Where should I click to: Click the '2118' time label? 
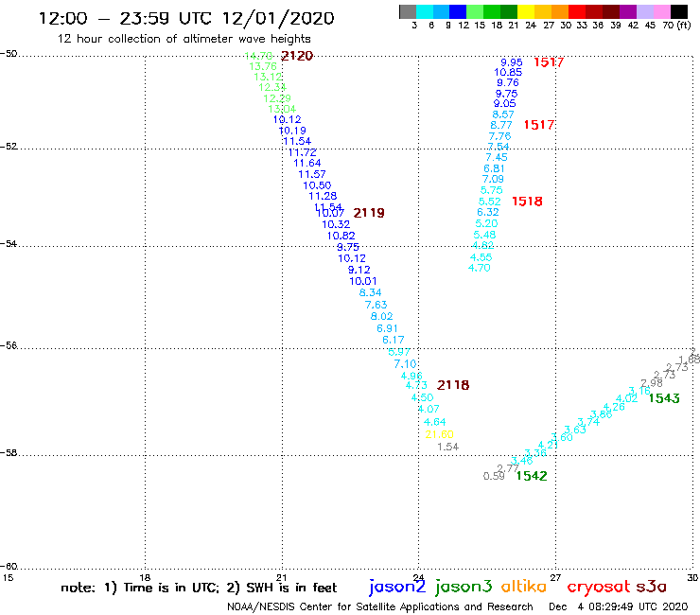click(453, 385)
